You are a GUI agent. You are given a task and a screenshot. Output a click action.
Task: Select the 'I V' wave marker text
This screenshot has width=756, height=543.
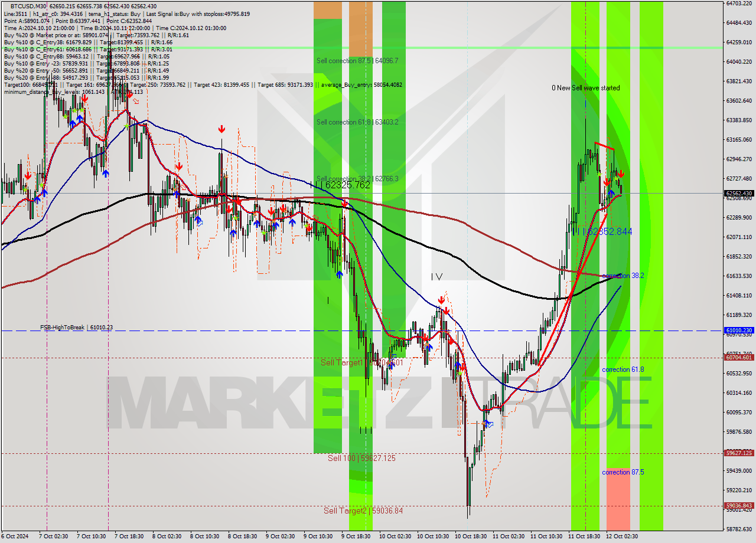coord(436,276)
